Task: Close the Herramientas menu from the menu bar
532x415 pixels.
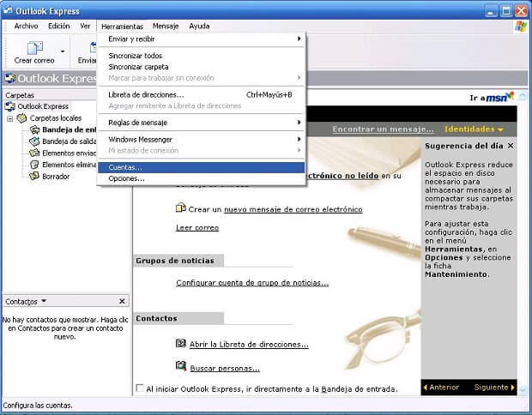Action: [122, 26]
